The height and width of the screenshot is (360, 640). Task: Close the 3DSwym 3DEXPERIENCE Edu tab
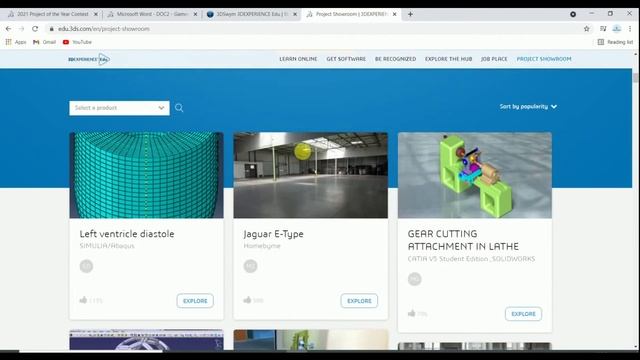[295, 14]
